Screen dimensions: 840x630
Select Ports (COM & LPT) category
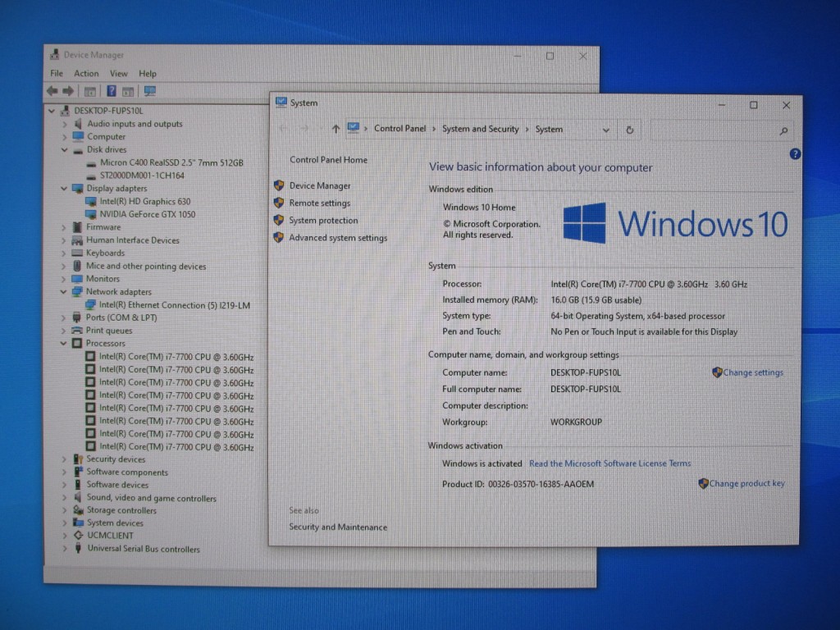(121, 317)
